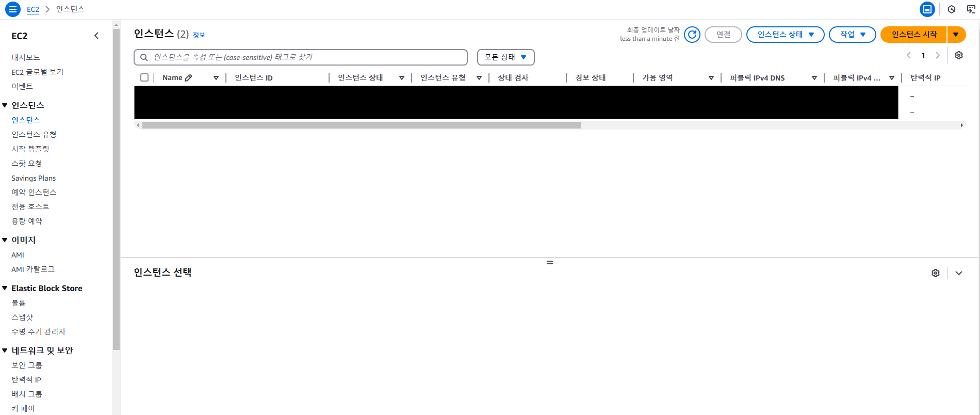The height and width of the screenshot is (415, 980).
Task: Open the 모든 상태 filter dropdown
Action: click(x=505, y=57)
